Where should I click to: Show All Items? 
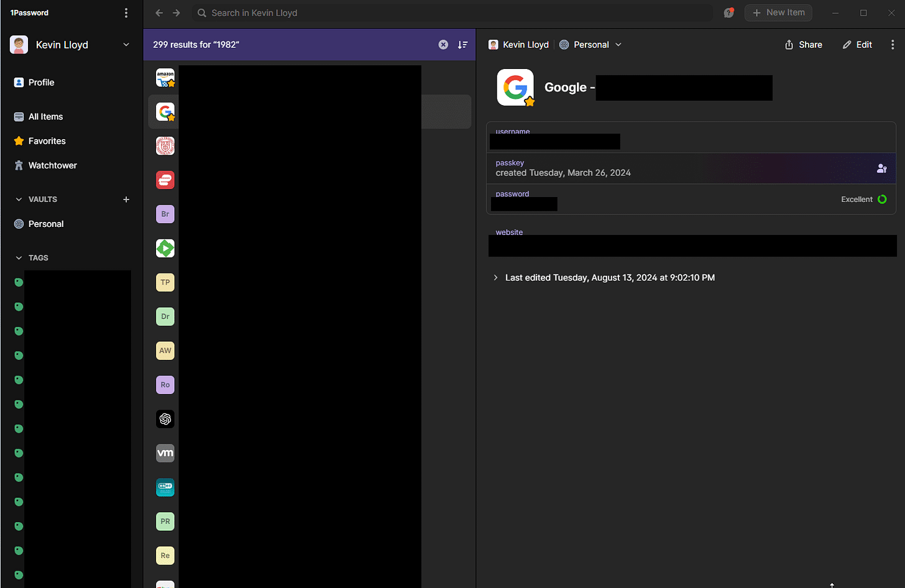39,116
